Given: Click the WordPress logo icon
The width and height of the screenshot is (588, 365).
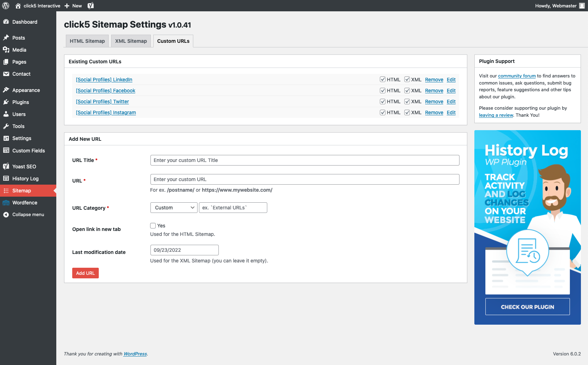Looking at the screenshot, I should tap(6, 6).
